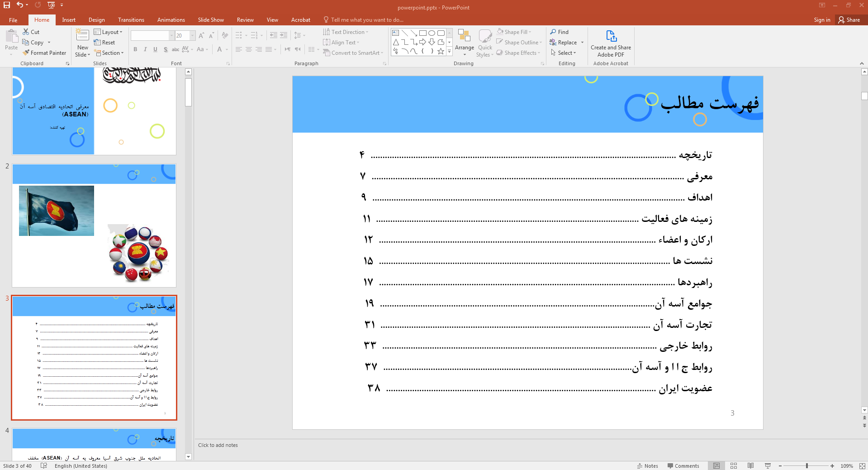Switch to the Transitions tab
This screenshot has height=470, width=868.
[x=131, y=20]
